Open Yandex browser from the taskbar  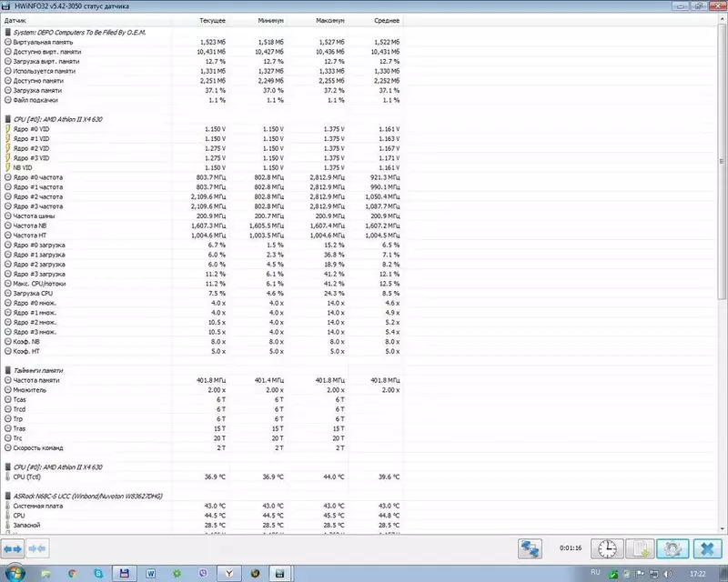(x=229, y=574)
